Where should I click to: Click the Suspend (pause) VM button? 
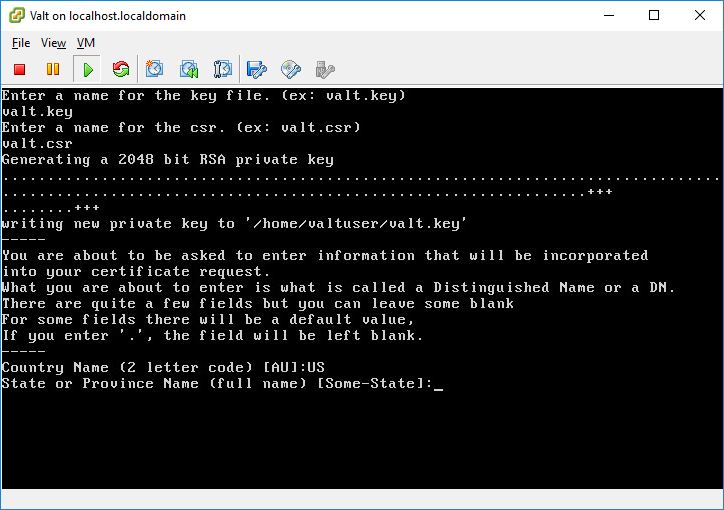(53, 69)
